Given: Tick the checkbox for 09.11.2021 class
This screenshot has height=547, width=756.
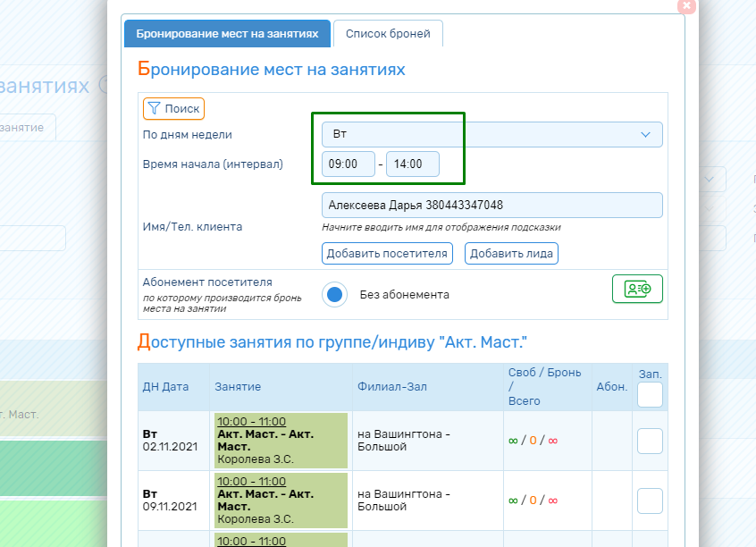Looking at the screenshot, I should point(650,501).
